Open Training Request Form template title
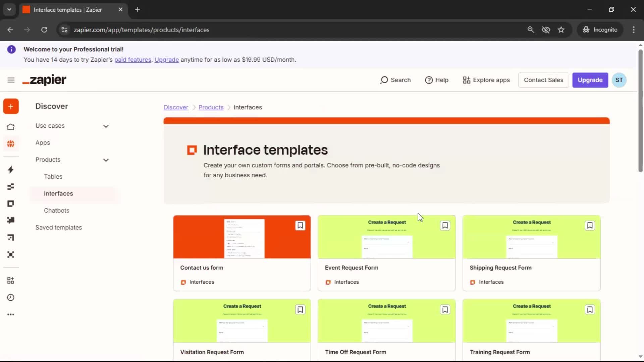 pyautogui.click(x=500, y=352)
